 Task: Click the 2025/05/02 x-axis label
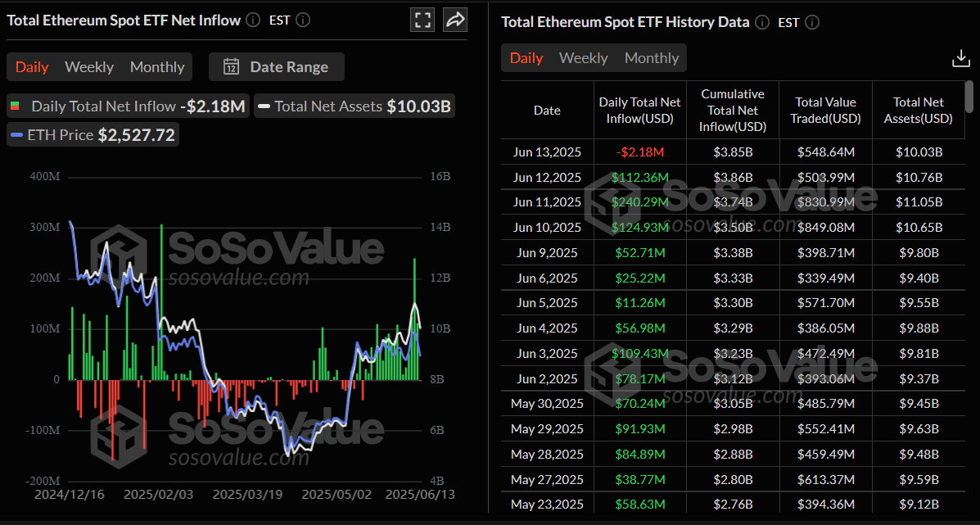336,495
